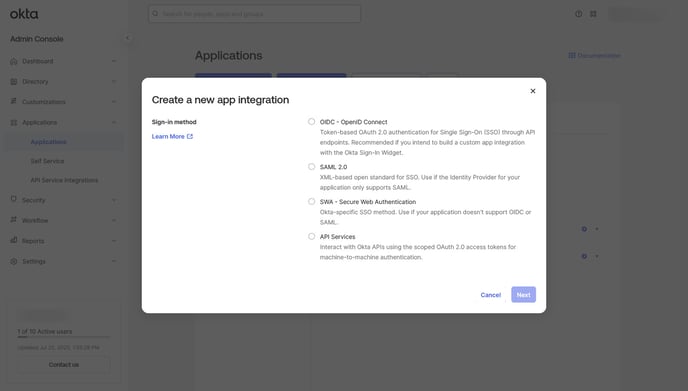The height and width of the screenshot is (391, 688).
Task: Pick the API Services radio option
Action: [311, 236]
